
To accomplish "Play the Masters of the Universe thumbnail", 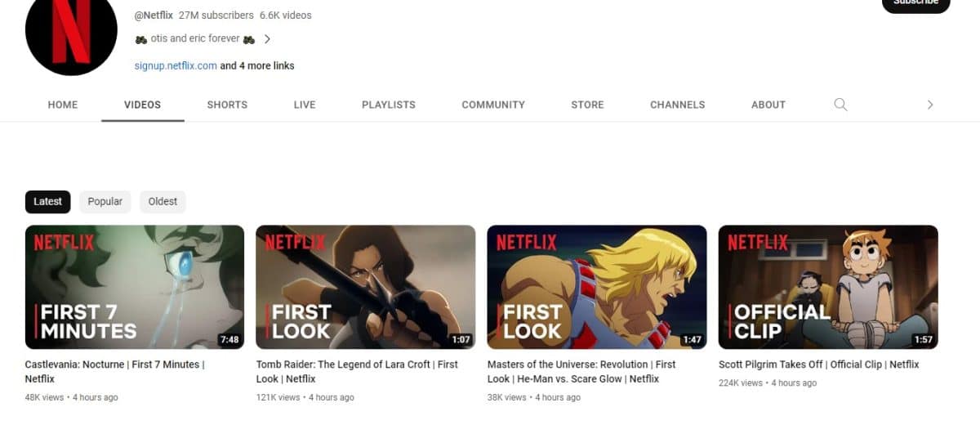I will [x=597, y=287].
